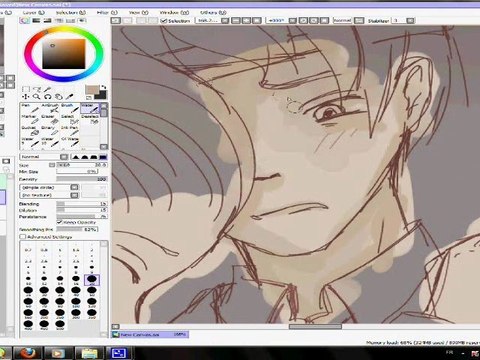Click the redo button in toolbar
Screen dimensions: 480x360
click(128, 21)
